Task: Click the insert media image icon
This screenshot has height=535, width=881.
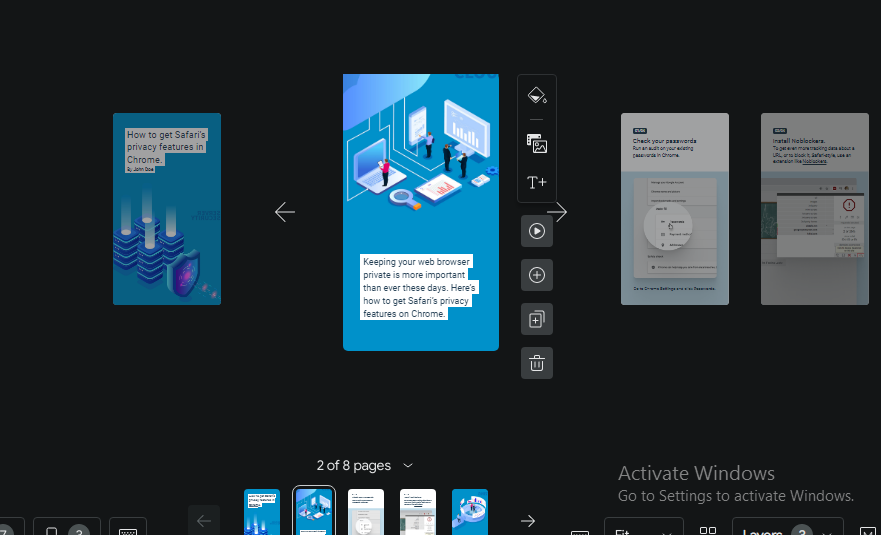Action: (536, 143)
